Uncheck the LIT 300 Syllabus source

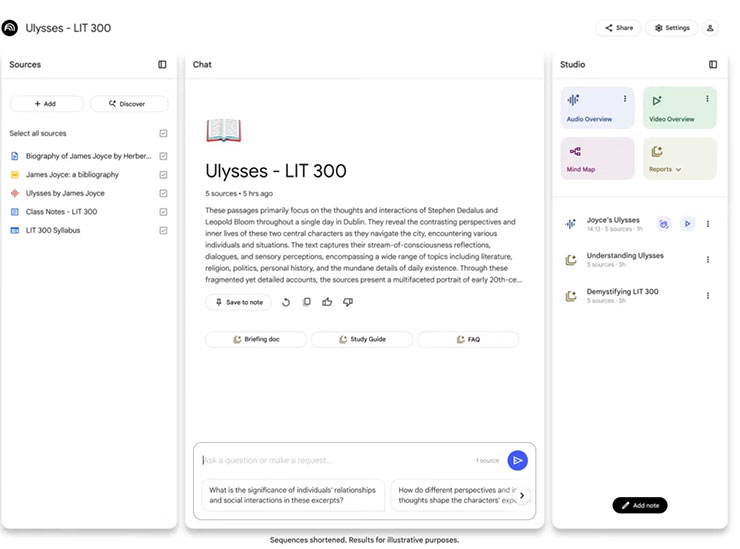(x=163, y=230)
